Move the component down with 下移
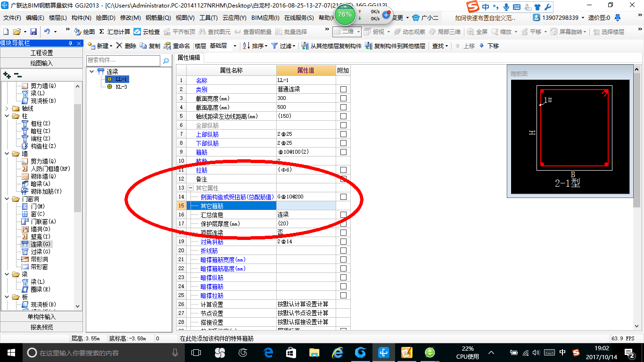 click(489, 46)
